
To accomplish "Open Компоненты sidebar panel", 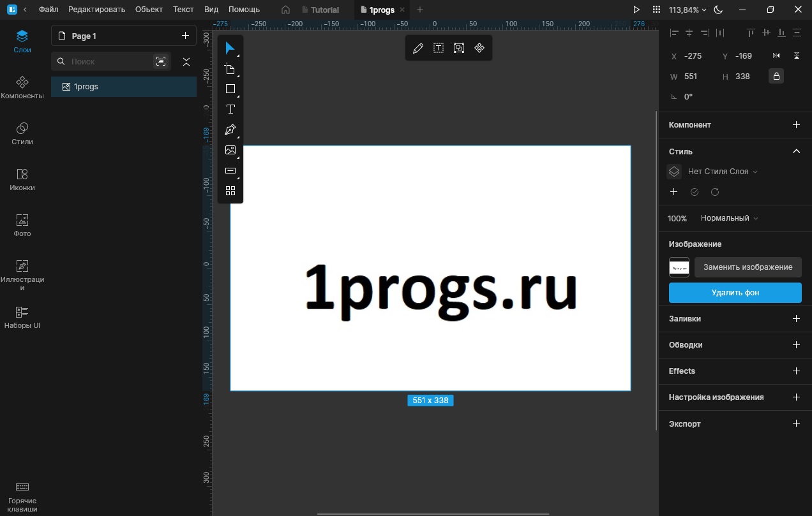I will click(x=22, y=87).
